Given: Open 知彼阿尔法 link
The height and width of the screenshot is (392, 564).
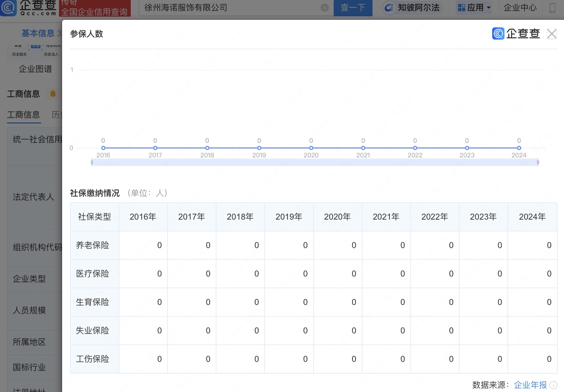Looking at the screenshot, I should point(419,8).
